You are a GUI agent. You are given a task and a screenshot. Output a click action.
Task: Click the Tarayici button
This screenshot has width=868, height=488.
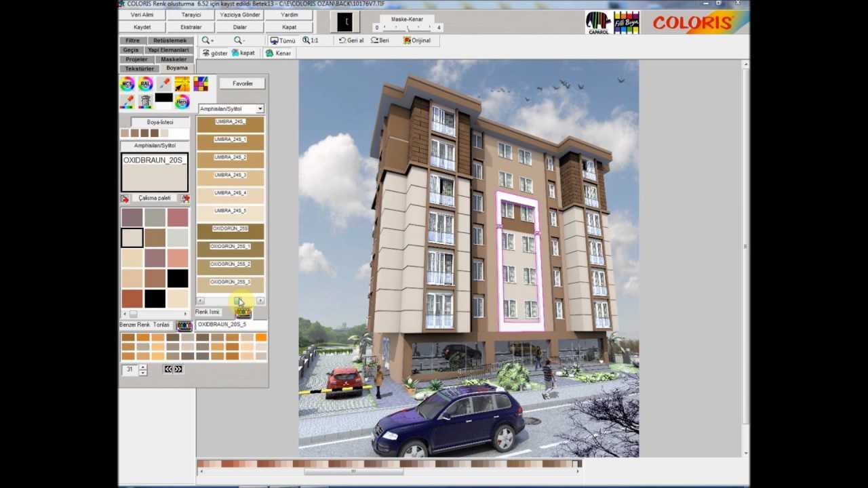tap(191, 15)
